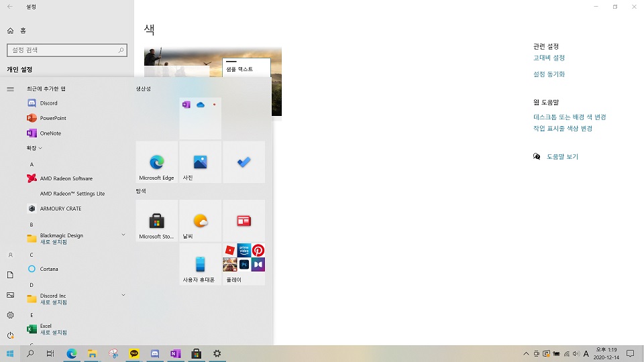The width and height of the screenshot is (644, 362).
Task: Click letter C group header
Action: pos(32,255)
